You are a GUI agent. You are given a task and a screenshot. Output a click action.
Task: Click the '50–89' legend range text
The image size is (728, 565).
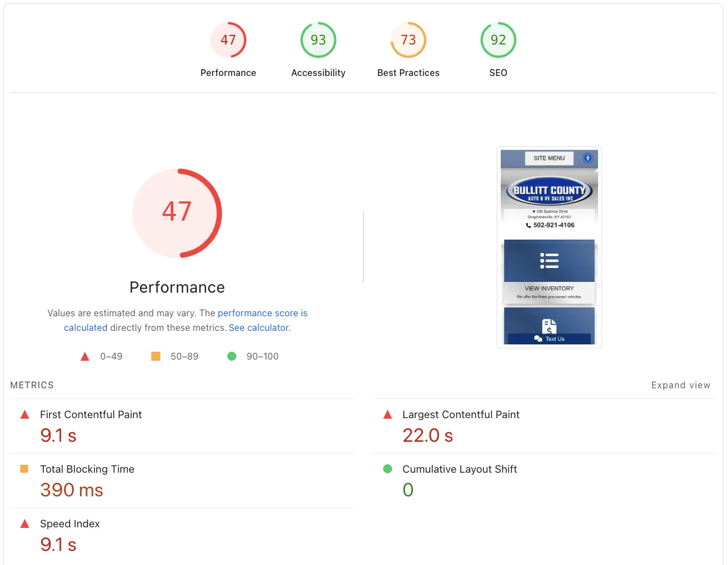pos(185,356)
